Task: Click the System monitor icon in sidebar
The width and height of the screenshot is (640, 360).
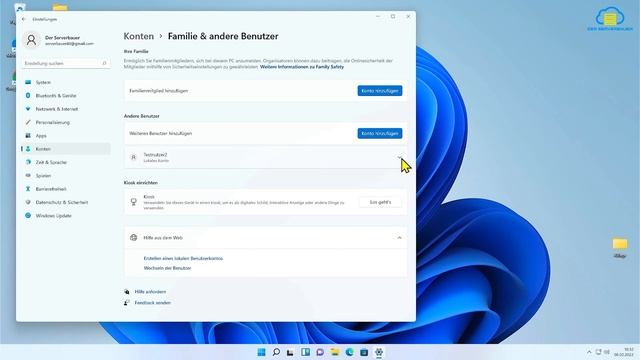Action: (28, 82)
